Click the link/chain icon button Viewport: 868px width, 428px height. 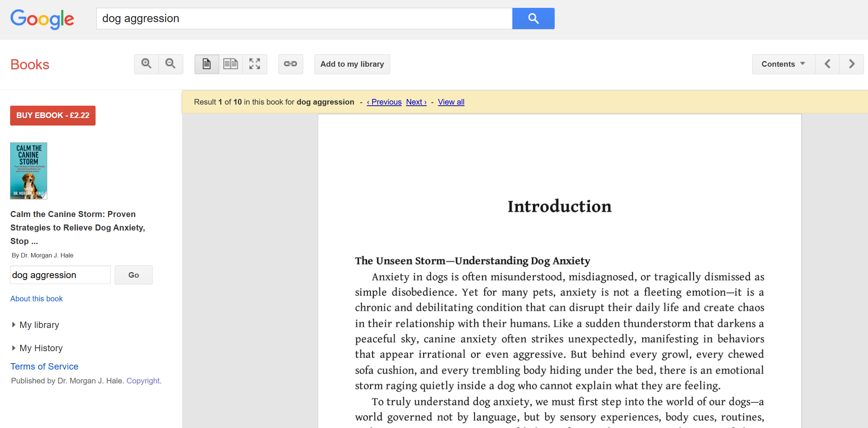(290, 64)
